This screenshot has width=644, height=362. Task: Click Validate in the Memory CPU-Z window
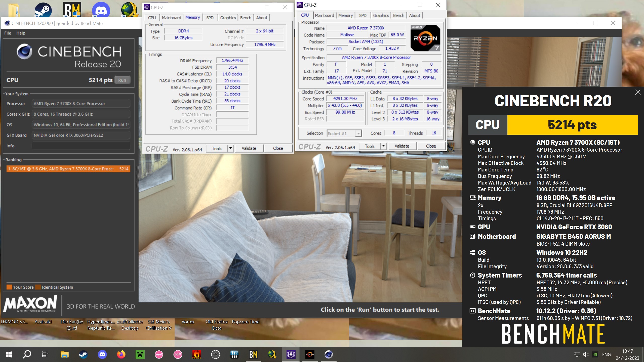coord(249,148)
